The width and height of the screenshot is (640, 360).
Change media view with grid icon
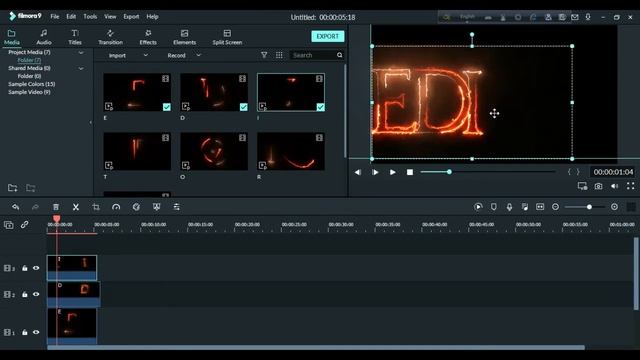pos(279,55)
